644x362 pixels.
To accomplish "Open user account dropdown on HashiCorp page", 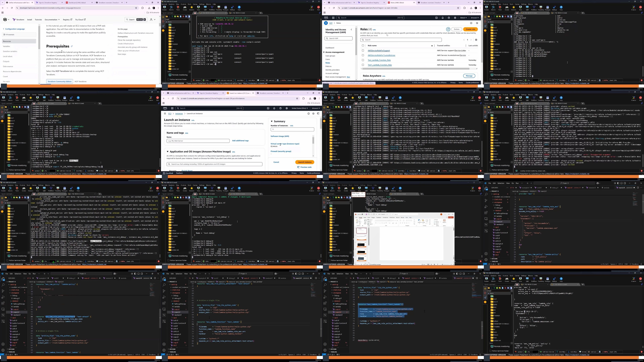I will pyautogui.click(x=153, y=20).
